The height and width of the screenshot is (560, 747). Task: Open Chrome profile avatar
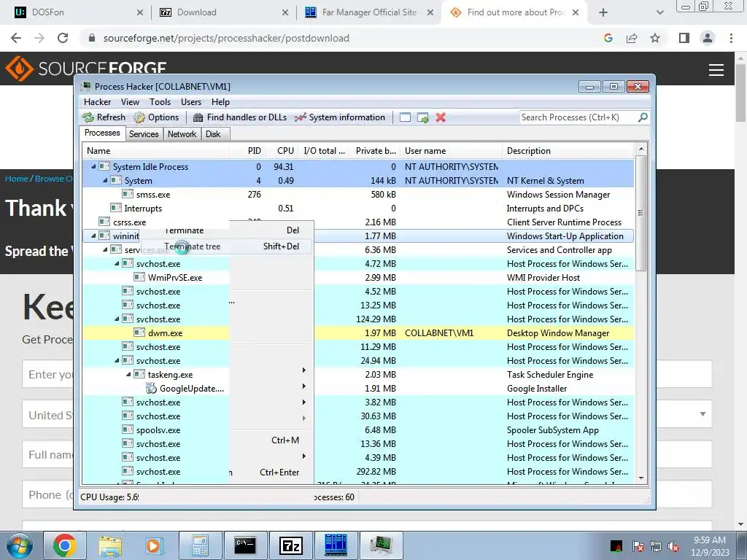(x=708, y=38)
